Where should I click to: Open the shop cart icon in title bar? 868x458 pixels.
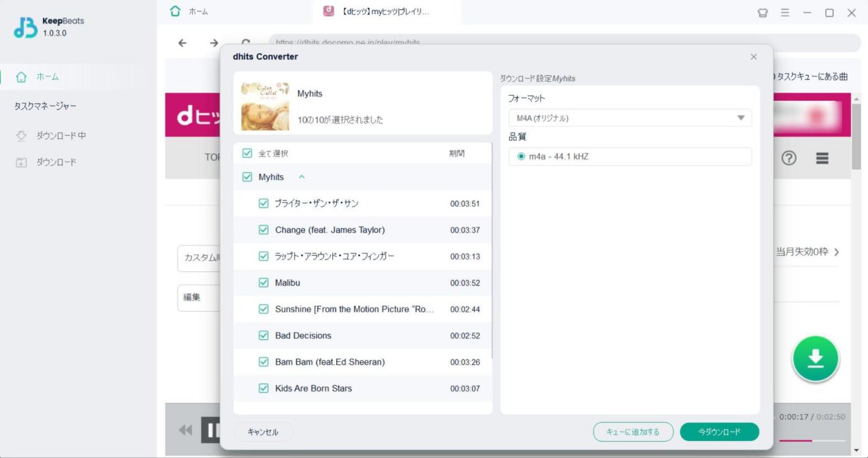763,13
